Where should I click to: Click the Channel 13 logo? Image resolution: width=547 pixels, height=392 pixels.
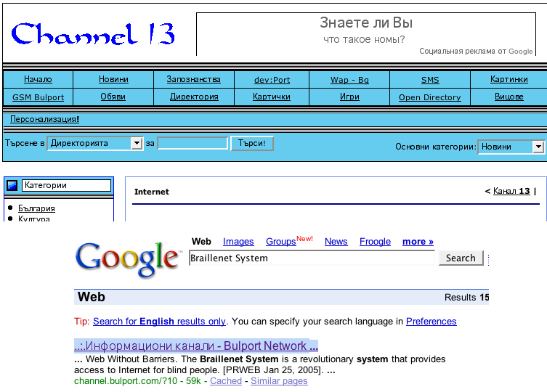93,34
